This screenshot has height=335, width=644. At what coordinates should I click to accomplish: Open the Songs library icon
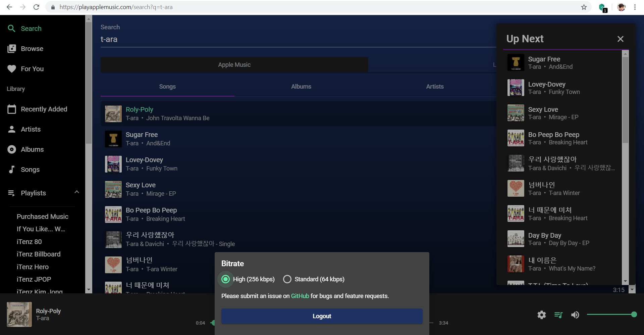pyautogui.click(x=11, y=169)
